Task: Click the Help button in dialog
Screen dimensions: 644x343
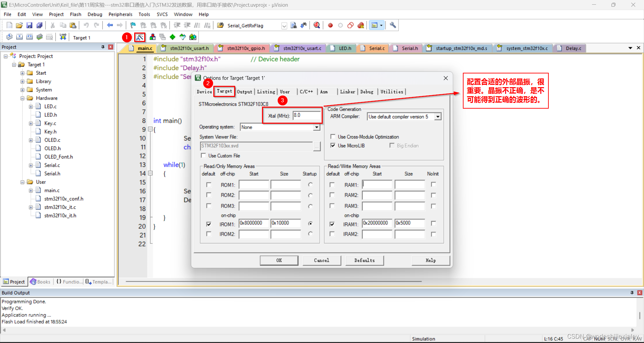Action: 431,260
